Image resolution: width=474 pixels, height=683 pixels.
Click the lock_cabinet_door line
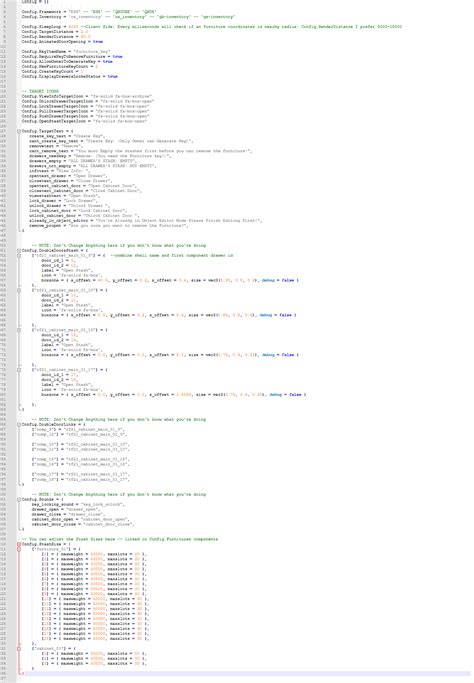[78, 210]
